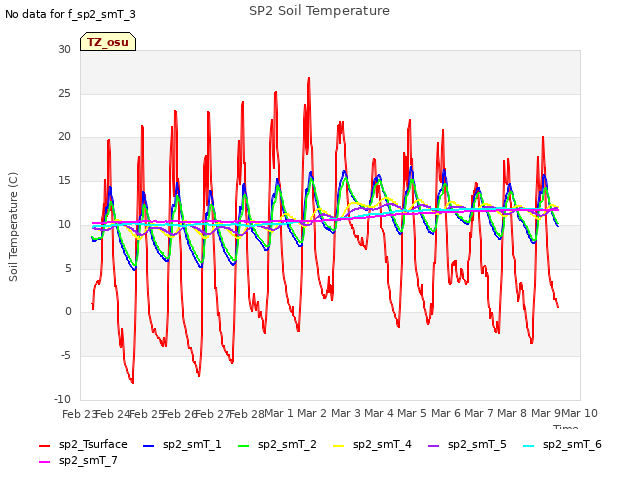640x480 pixels.
Task: Click the red curve minimum near Feb 24
Action: pos(132,382)
